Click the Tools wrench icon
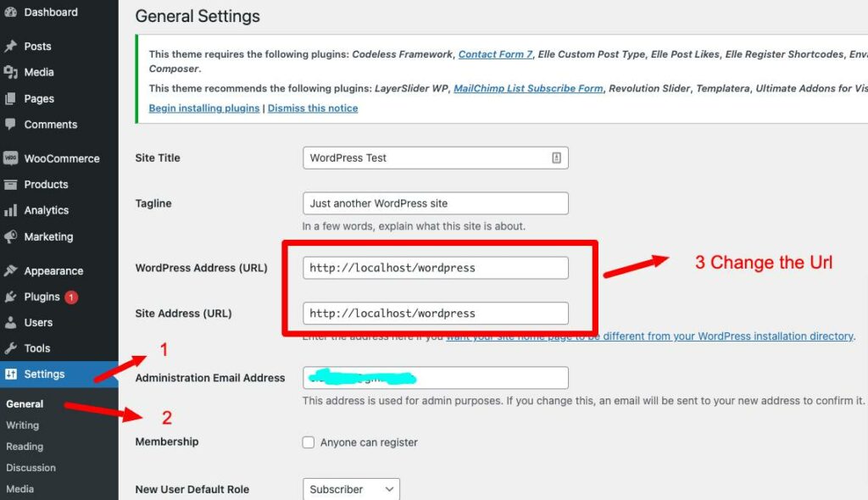The image size is (868, 500). 10,348
